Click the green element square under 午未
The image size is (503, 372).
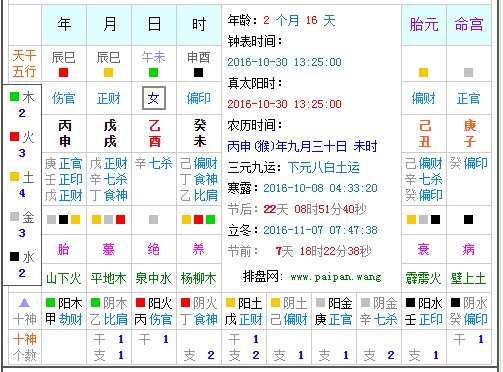(153, 72)
